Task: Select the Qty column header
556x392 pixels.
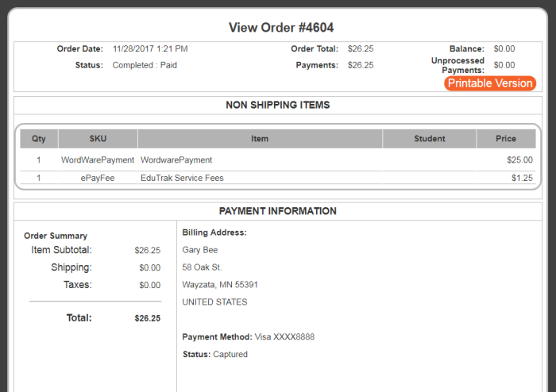Action: (x=39, y=138)
